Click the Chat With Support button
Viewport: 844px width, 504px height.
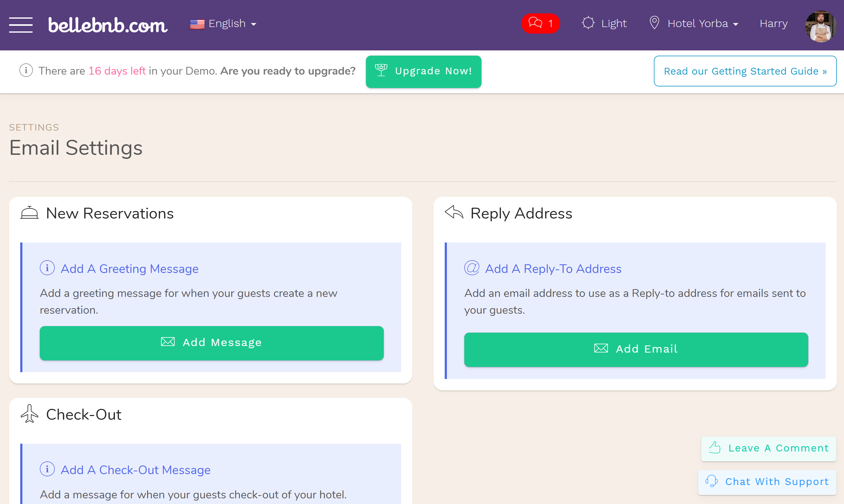(767, 482)
